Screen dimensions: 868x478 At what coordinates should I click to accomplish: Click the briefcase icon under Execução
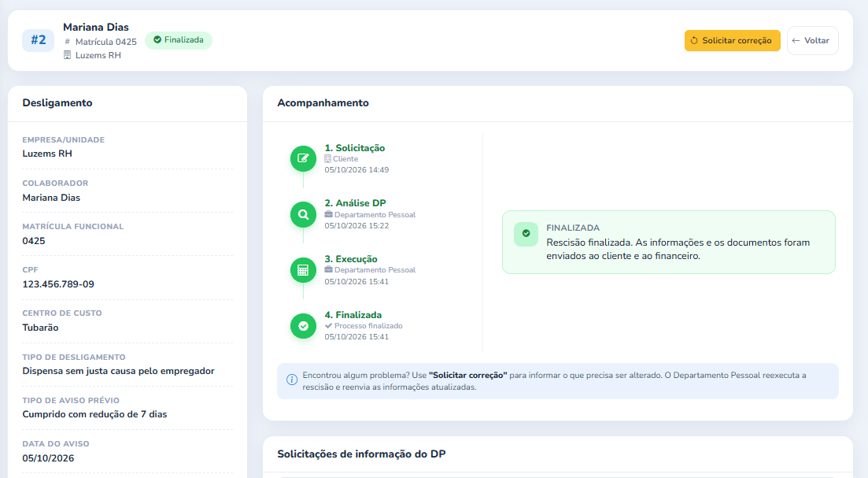coord(328,270)
